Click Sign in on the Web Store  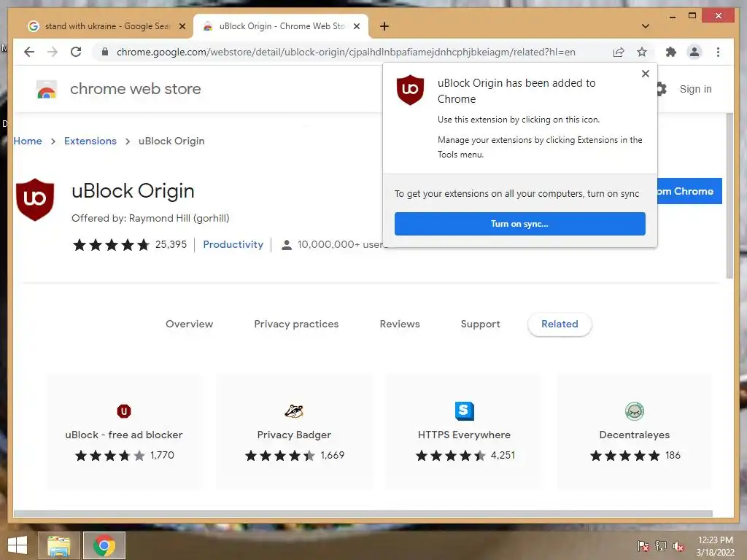pyautogui.click(x=695, y=89)
